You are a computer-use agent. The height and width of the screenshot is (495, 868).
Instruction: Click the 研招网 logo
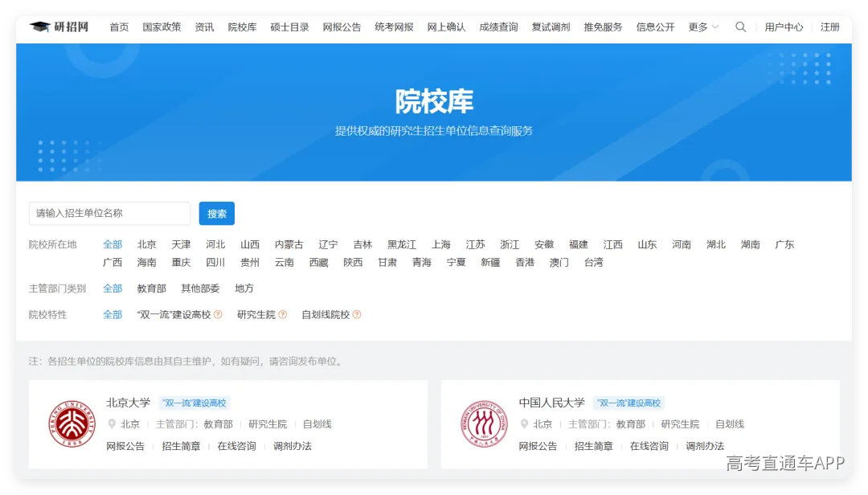click(x=59, y=27)
